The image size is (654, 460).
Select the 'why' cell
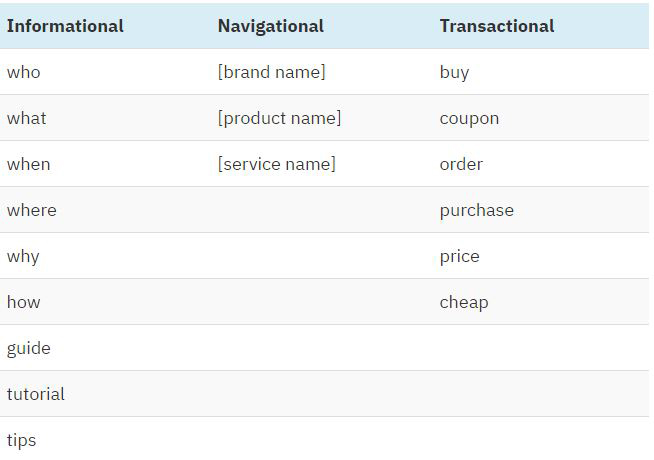click(x=23, y=256)
